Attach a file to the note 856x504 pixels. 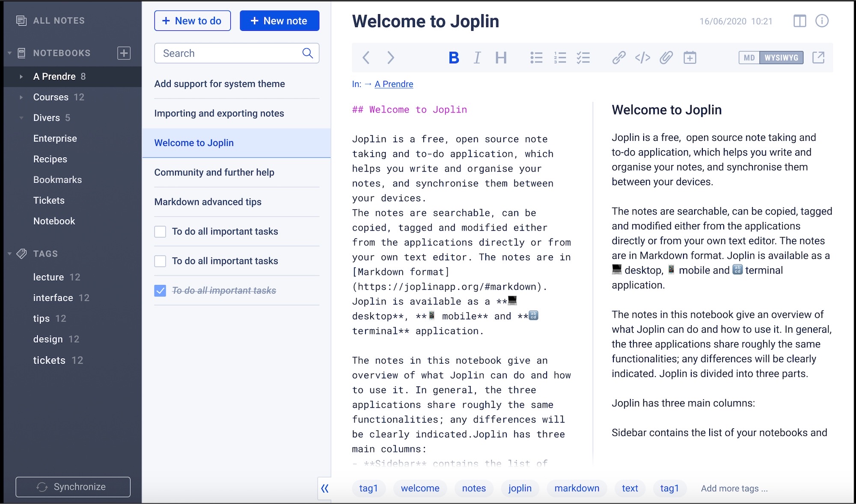(666, 57)
